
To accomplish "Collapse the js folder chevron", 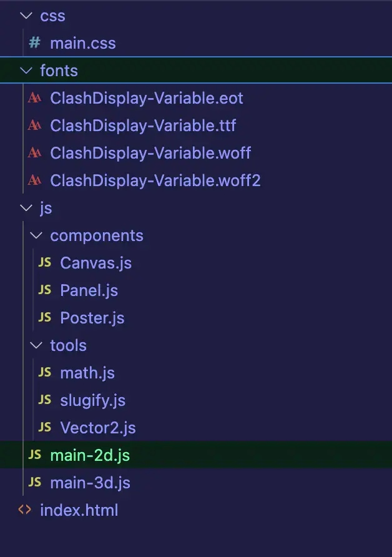I will [x=26, y=208].
